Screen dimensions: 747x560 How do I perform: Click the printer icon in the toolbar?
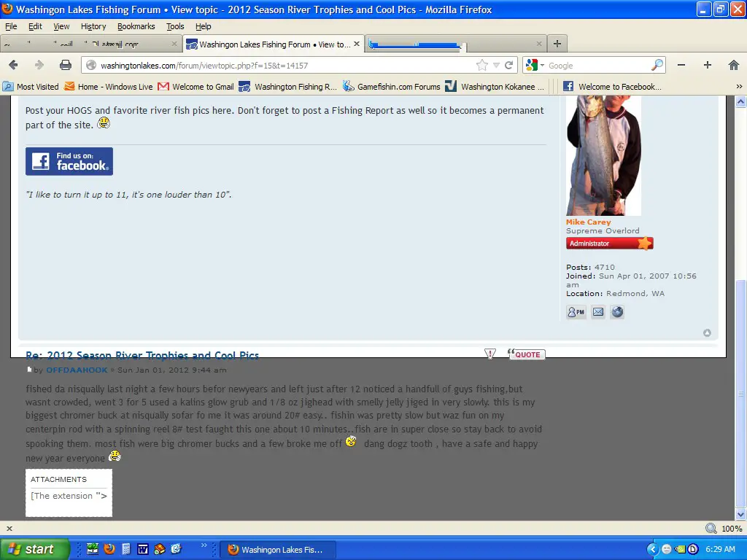[x=66, y=65]
